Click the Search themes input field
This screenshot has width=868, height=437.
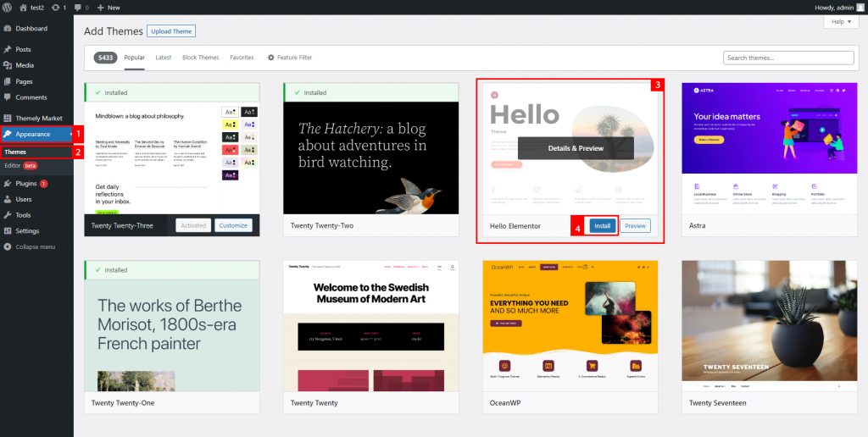(x=788, y=58)
